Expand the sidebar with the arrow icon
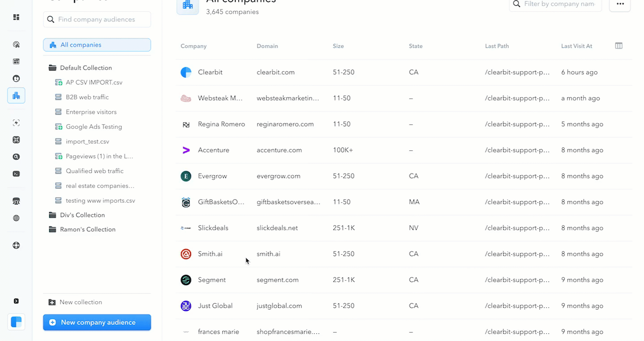The height and width of the screenshot is (341, 644). click(x=16, y=301)
